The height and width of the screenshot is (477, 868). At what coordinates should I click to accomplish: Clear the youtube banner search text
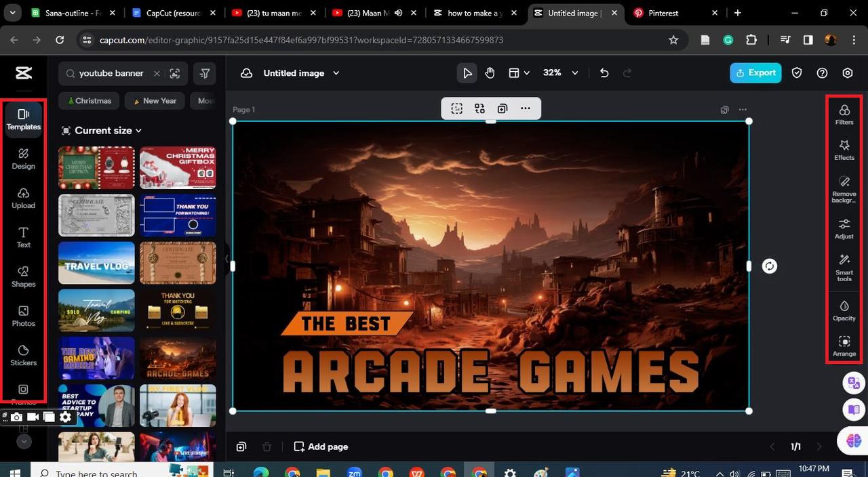tap(157, 73)
